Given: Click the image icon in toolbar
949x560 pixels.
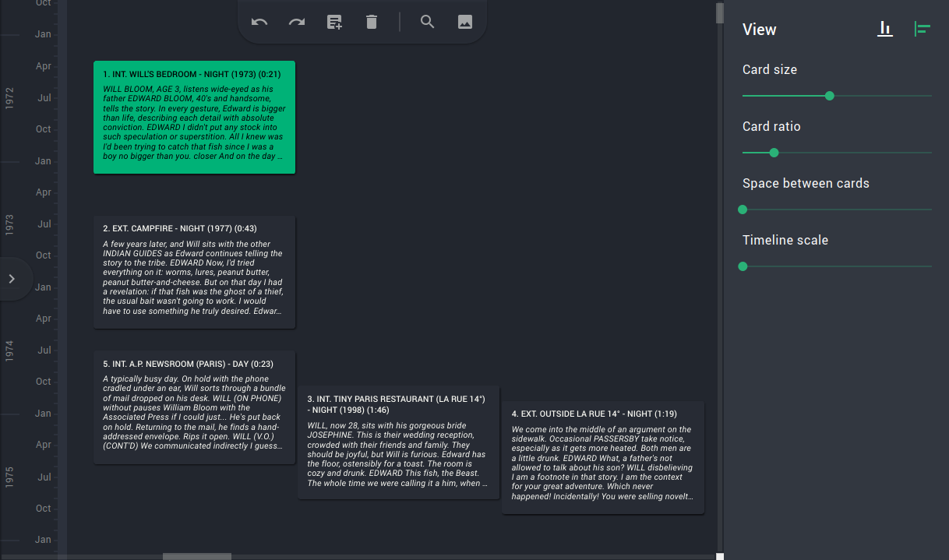Looking at the screenshot, I should [465, 22].
